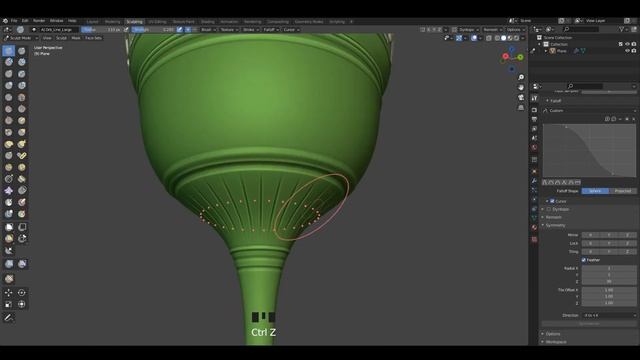Select the Move transform tool
The height and width of the screenshot is (360, 640).
tap(9, 293)
